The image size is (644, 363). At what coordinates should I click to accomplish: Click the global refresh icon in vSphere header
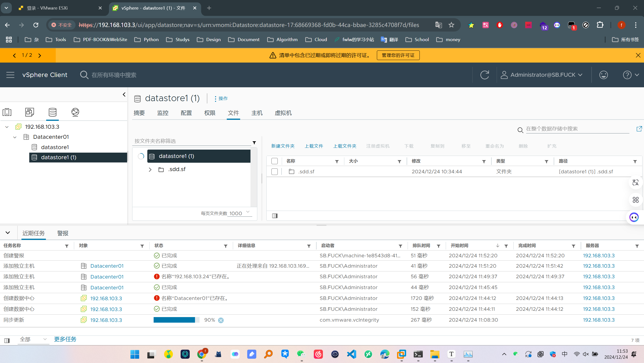[x=485, y=75]
